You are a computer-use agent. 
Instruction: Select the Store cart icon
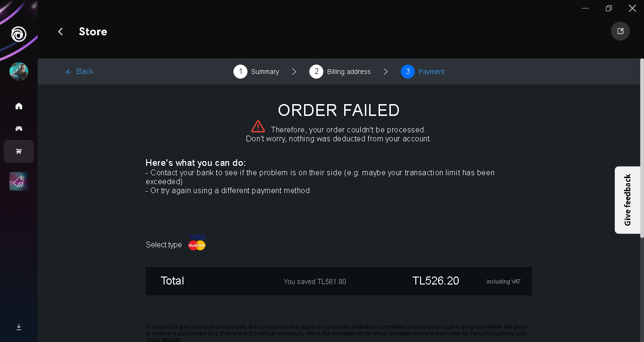19,151
